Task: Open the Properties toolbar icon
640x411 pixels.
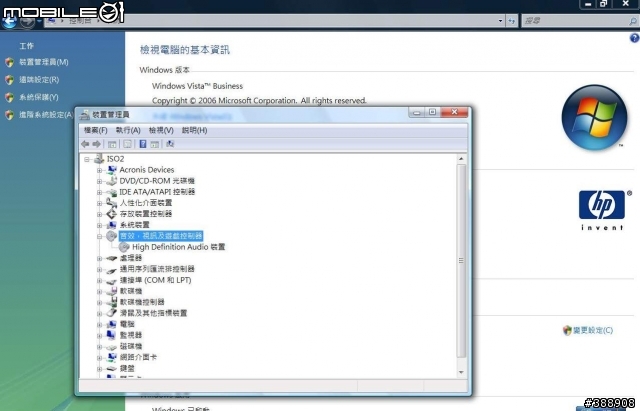Action: [127, 144]
